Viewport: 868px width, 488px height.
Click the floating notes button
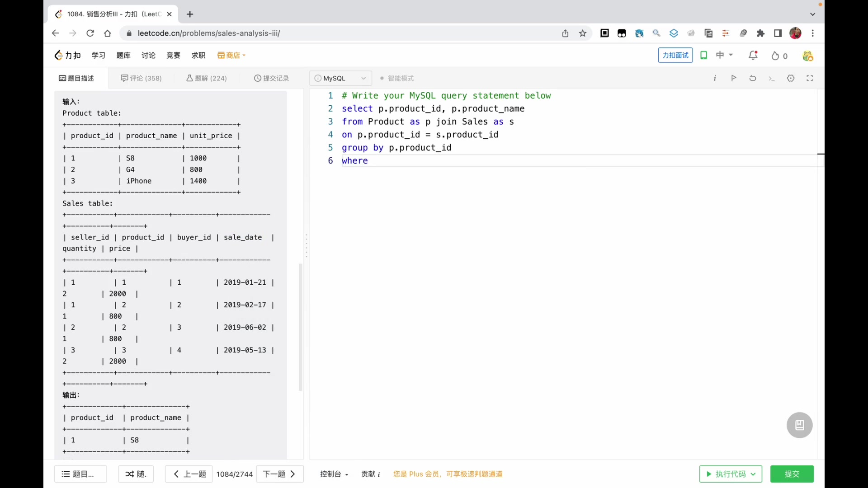pyautogui.click(x=799, y=425)
